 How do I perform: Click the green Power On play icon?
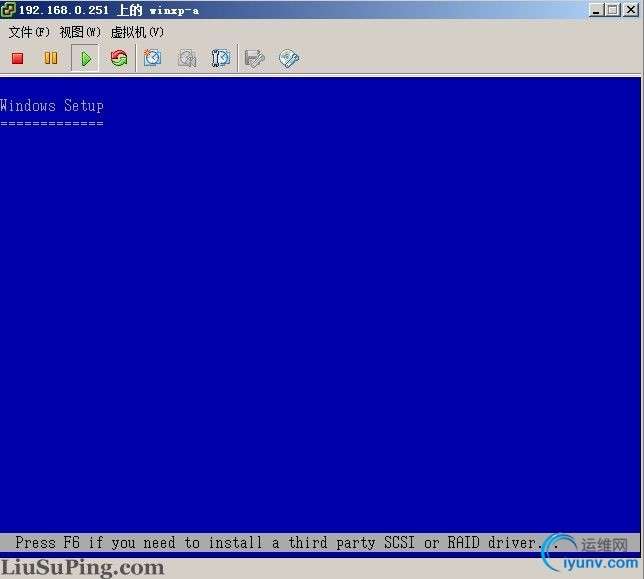coord(85,58)
